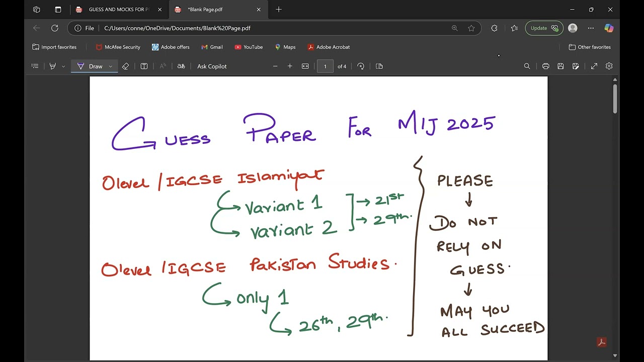This screenshot has width=644, height=362.
Task: Select the Add text tool
Action: pyautogui.click(x=144, y=66)
